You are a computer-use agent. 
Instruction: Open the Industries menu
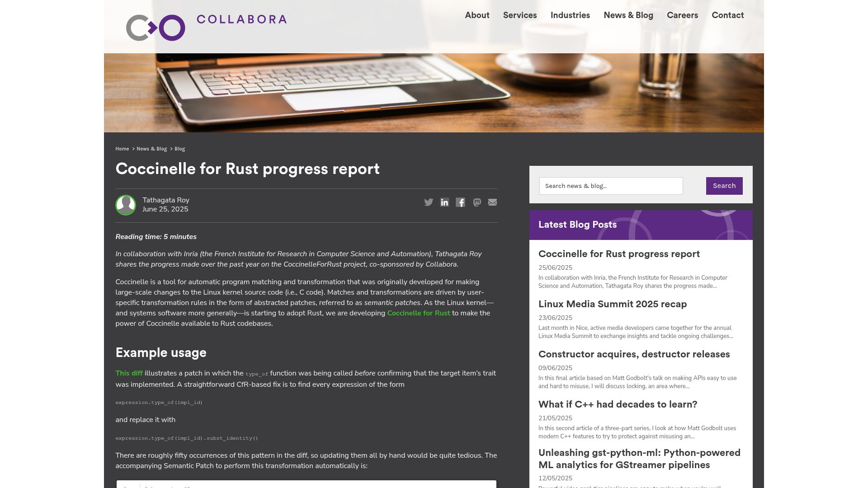point(570,15)
